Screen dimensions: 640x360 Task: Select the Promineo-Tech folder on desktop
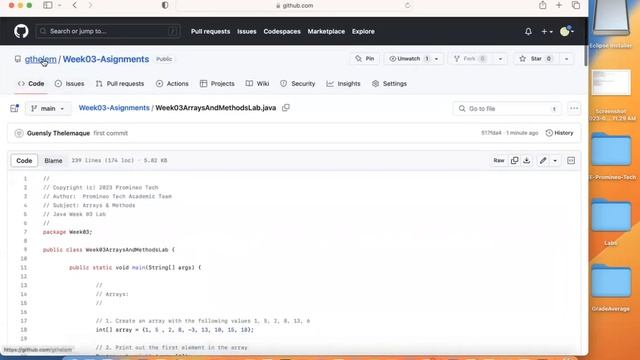pyautogui.click(x=611, y=157)
